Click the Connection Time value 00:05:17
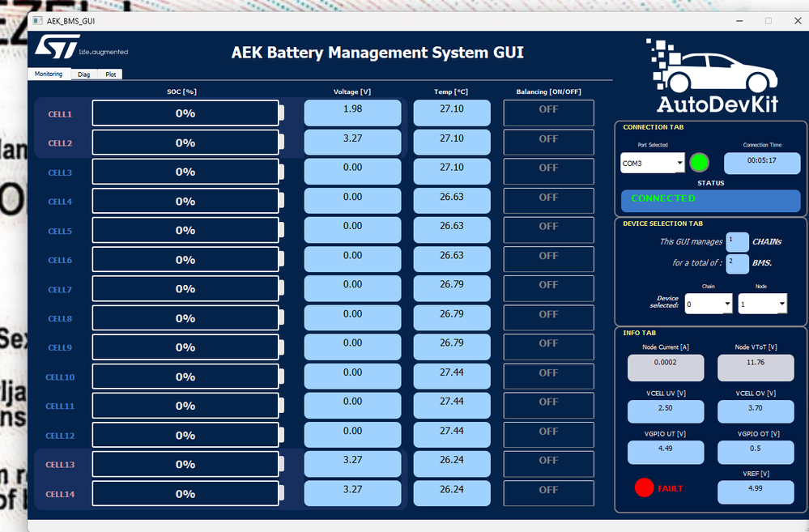Image resolution: width=809 pixels, height=532 pixels. 762,163
